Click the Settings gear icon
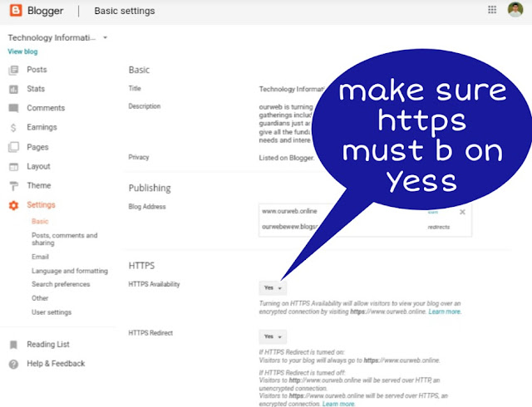Screen dimensions: 532x407 [x=13, y=205]
